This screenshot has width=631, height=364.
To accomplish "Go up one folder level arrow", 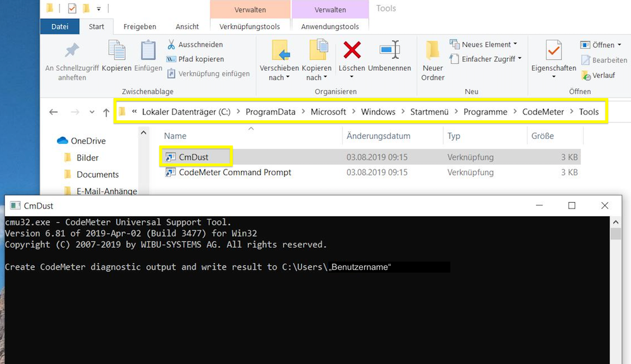I will [106, 112].
